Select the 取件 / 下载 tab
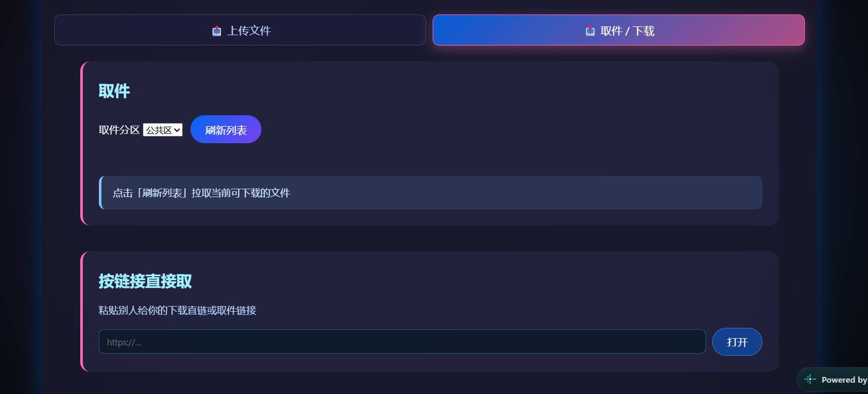This screenshot has width=868, height=394. (x=619, y=30)
